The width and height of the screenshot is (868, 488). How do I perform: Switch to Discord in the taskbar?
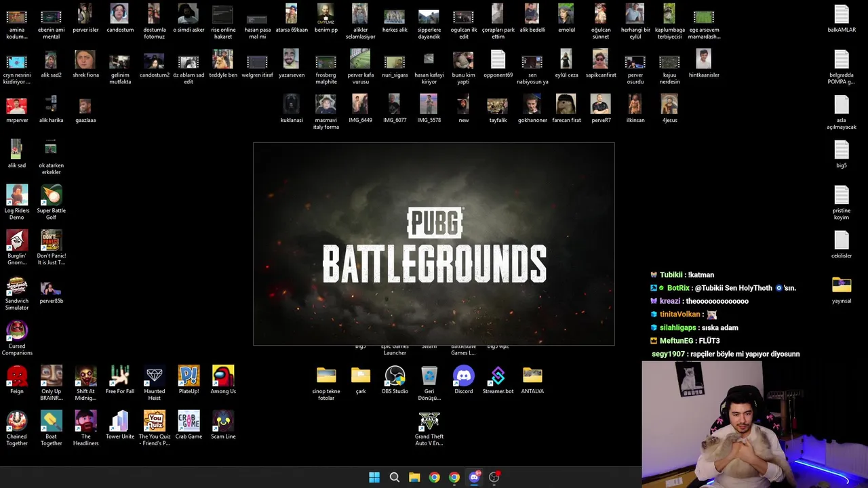474,477
